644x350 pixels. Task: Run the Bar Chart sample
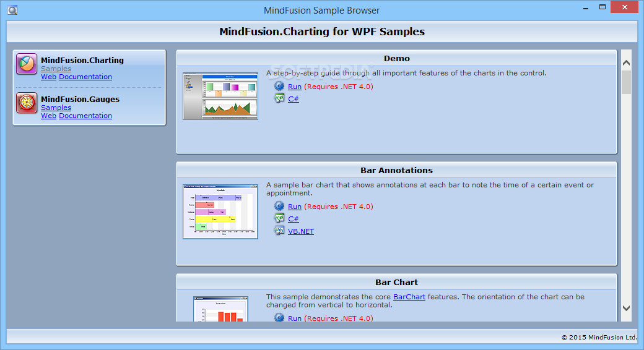(295, 318)
